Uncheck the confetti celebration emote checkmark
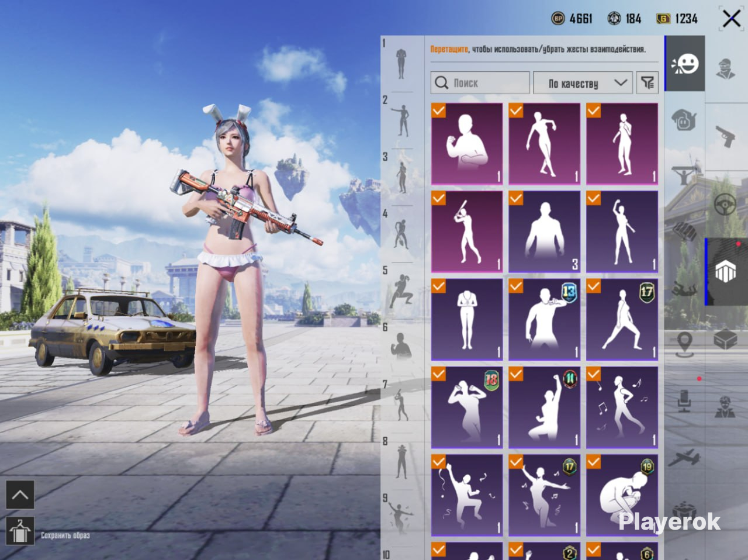748x560 pixels. [438, 461]
